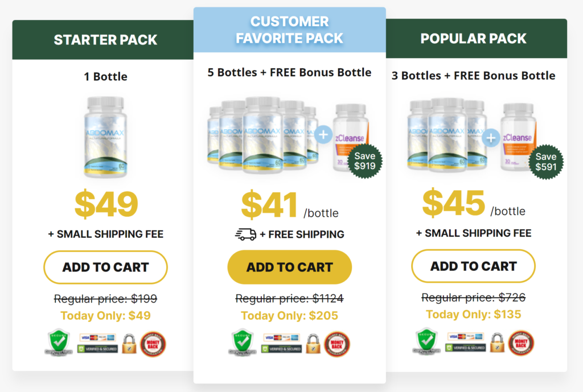Click the padlock icon in Customer Favorite Pack
The width and height of the screenshot is (583, 392).
(x=313, y=344)
